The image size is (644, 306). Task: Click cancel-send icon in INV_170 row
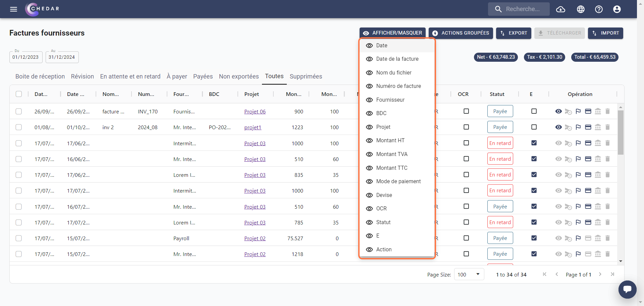point(568,111)
